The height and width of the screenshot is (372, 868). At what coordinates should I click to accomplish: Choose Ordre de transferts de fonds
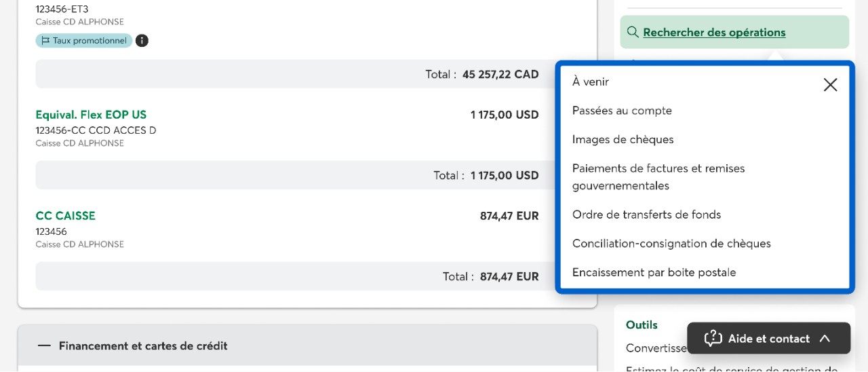tap(646, 215)
